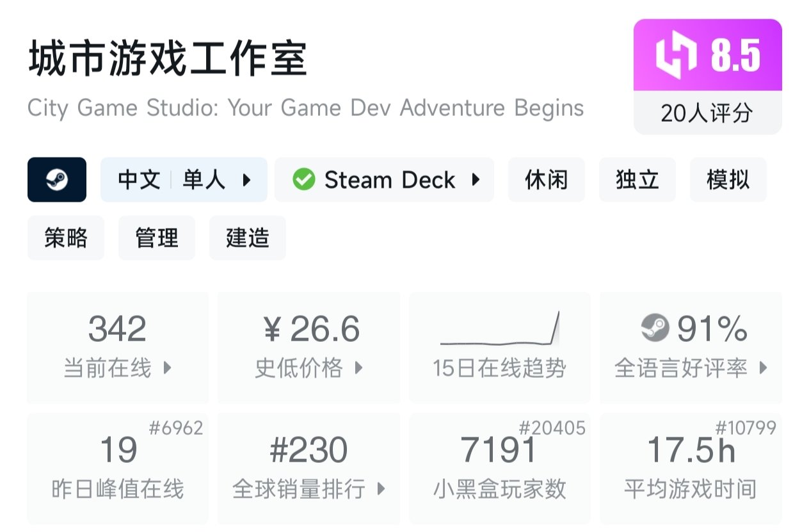The image size is (809, 532).
Task: Click the Steam platform icon badge
Action: (57, 180)
